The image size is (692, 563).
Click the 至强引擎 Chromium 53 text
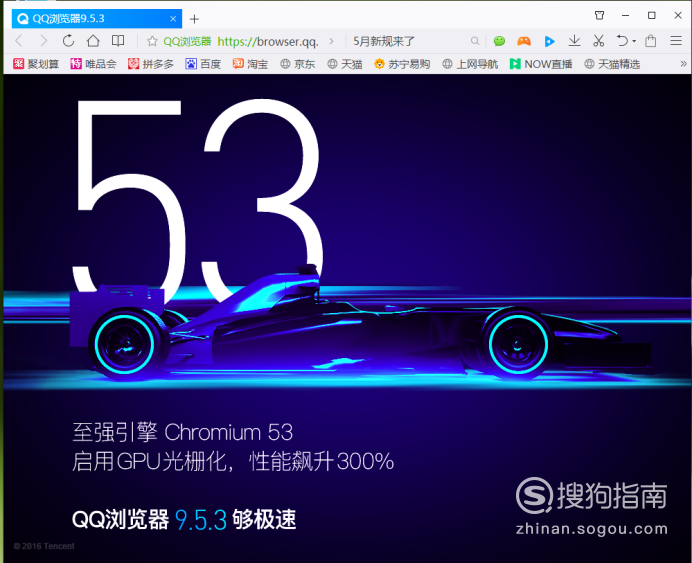(x=183, y=432)
